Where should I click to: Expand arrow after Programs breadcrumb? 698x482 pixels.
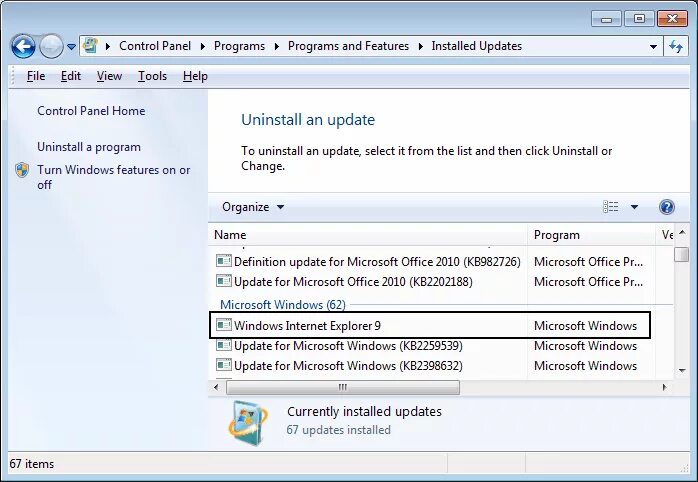[276, 46]
